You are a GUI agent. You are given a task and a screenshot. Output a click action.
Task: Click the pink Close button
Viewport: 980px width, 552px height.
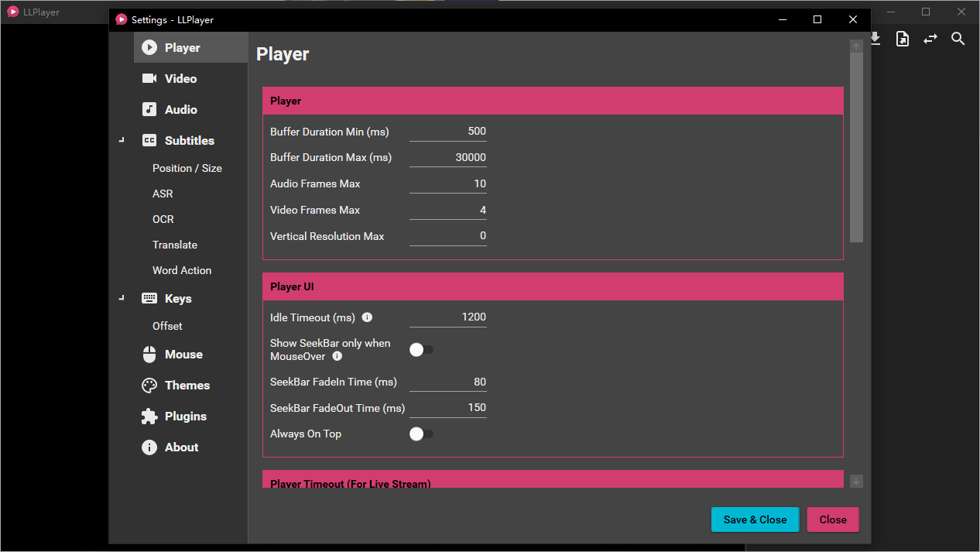[832, 519]
